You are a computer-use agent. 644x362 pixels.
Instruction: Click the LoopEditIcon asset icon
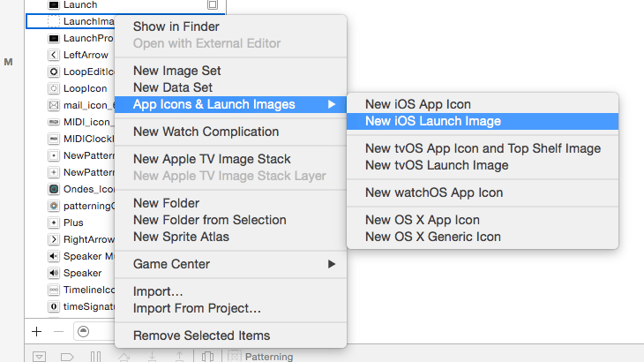(54, 72)
